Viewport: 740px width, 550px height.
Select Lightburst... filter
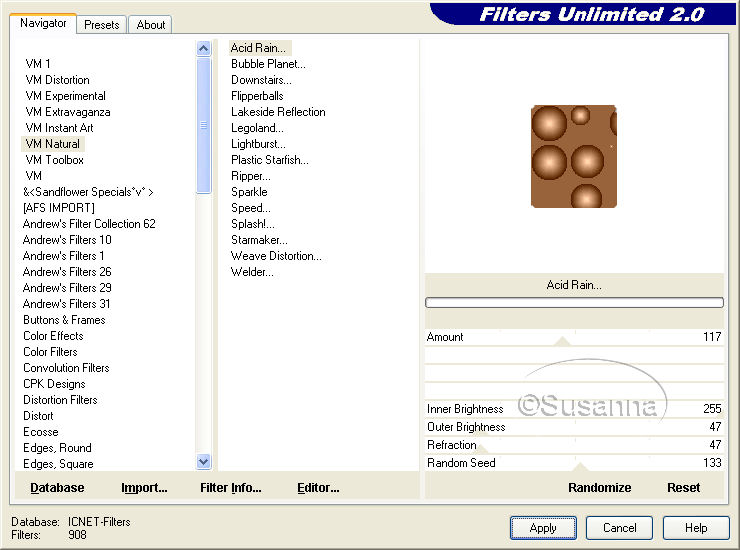tap(258, 144)
